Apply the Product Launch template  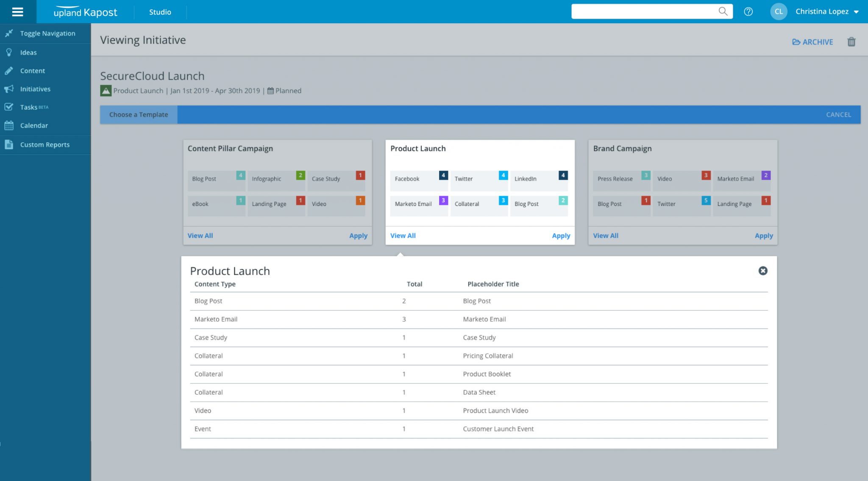coord(561,236)
